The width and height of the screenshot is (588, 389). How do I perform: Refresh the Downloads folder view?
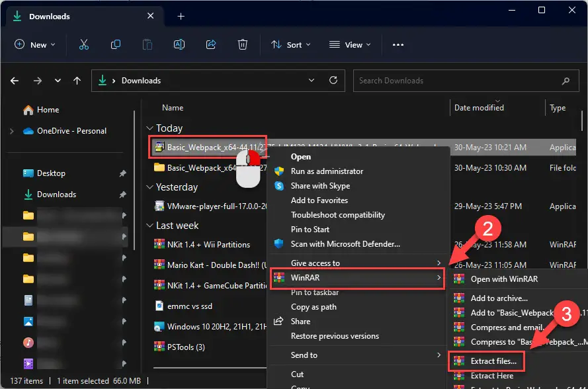(x=333, y=80)
